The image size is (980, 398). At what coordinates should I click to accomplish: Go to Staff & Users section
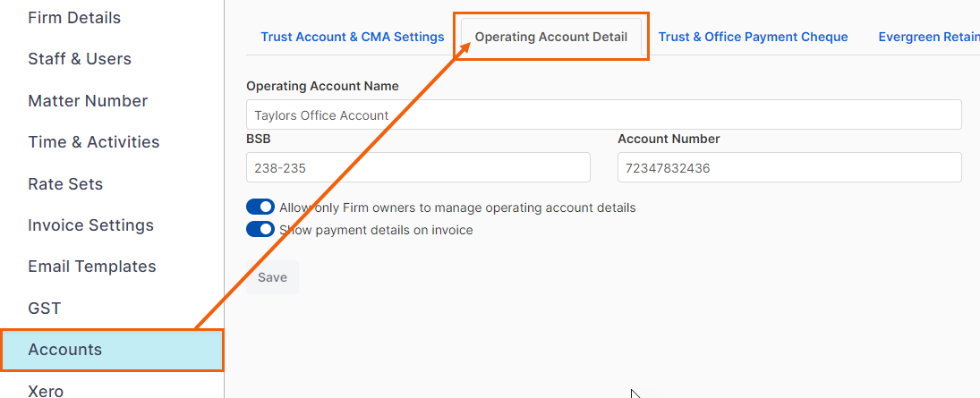click(80, 59)
